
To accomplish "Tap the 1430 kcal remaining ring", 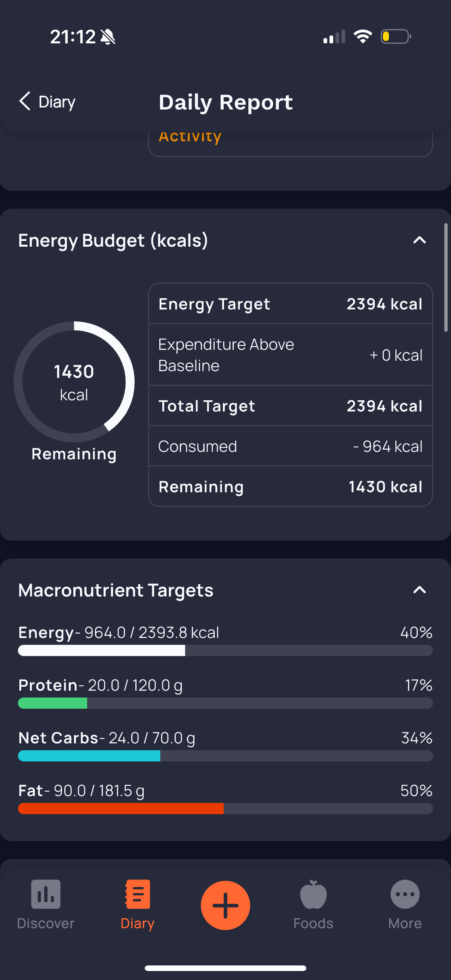I will (74, 382).
